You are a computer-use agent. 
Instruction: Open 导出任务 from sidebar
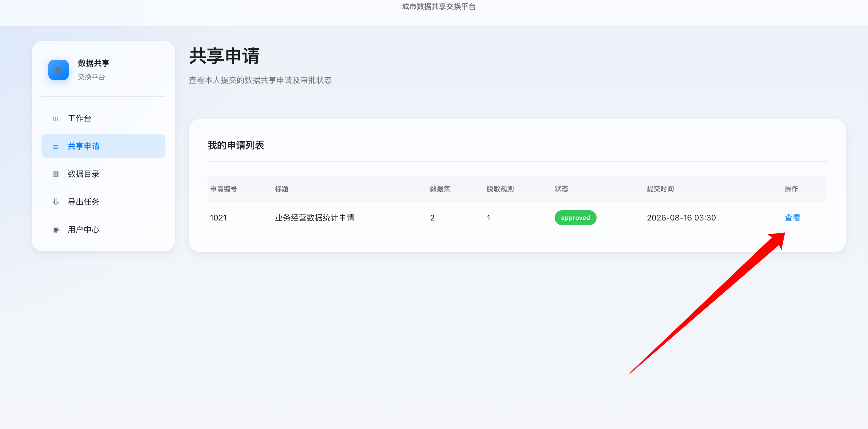103,202
